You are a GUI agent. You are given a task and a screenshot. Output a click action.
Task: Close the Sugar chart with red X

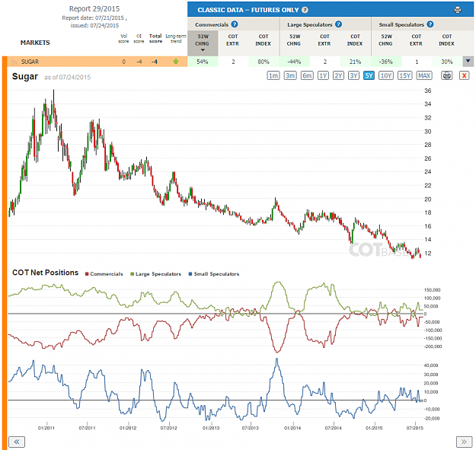(x=464, y=75)
